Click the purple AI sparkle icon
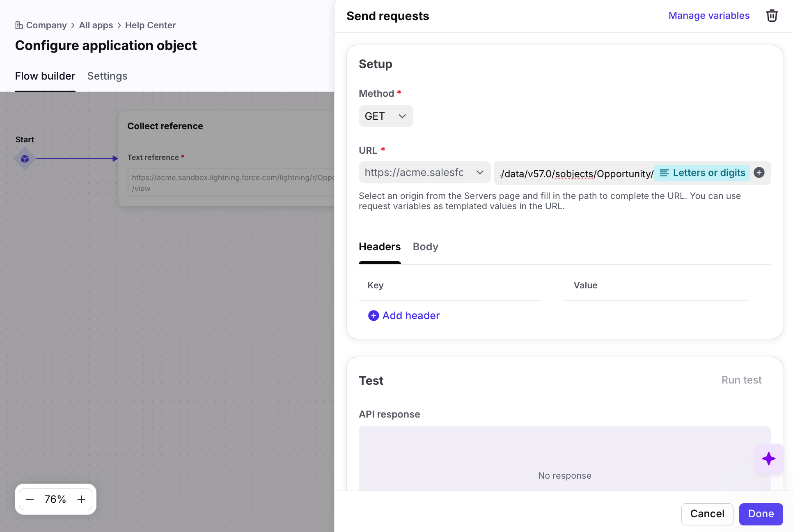The height and width of the screenshot is (532, 793). [768, 459]
